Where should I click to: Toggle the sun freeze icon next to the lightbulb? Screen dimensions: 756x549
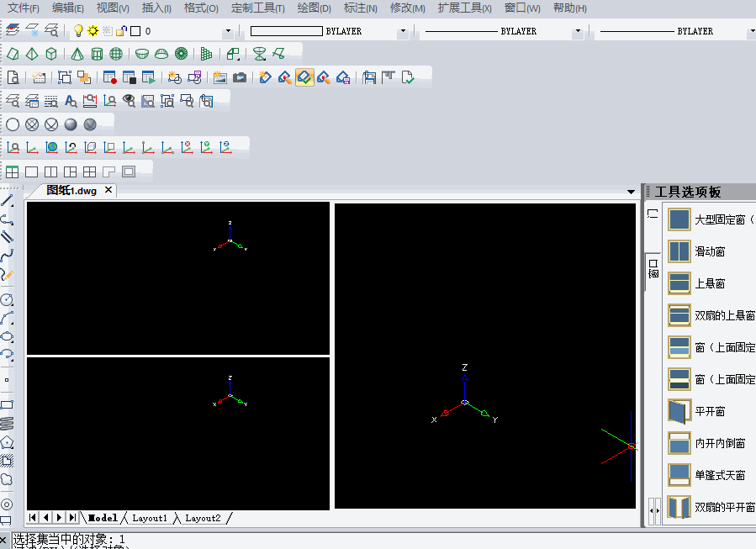pyautogui.click(x=93, y=30)
